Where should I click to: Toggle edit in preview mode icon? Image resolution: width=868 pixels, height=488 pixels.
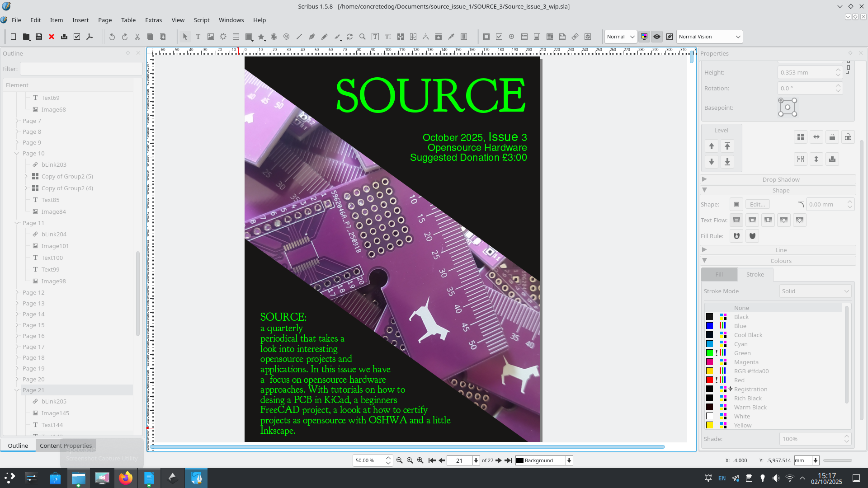670,37
